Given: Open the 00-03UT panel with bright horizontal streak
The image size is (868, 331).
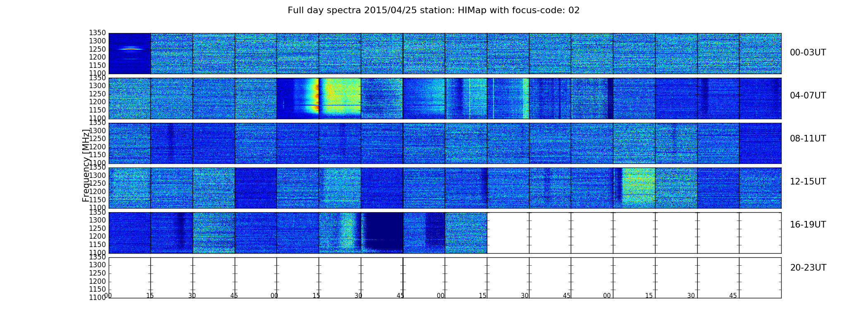Looking at the screenshot, I should pyautogui.click(x=129, y=53).
